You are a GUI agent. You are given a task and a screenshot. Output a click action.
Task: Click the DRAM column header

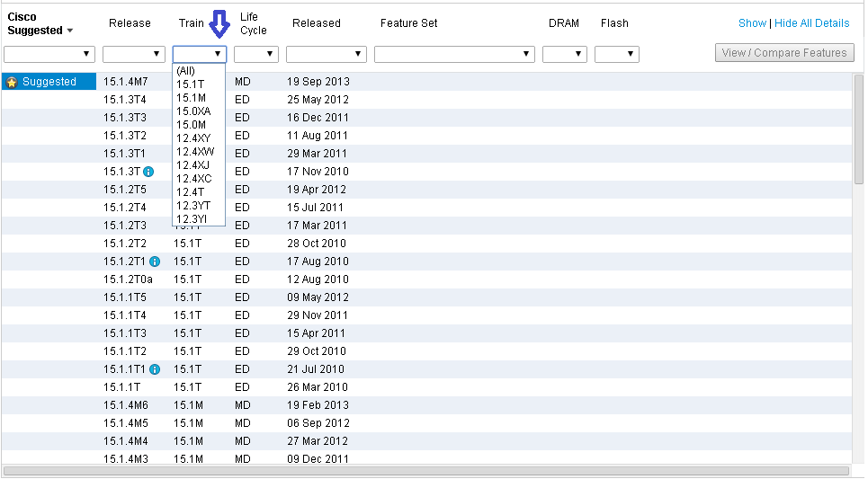(564, 23)
